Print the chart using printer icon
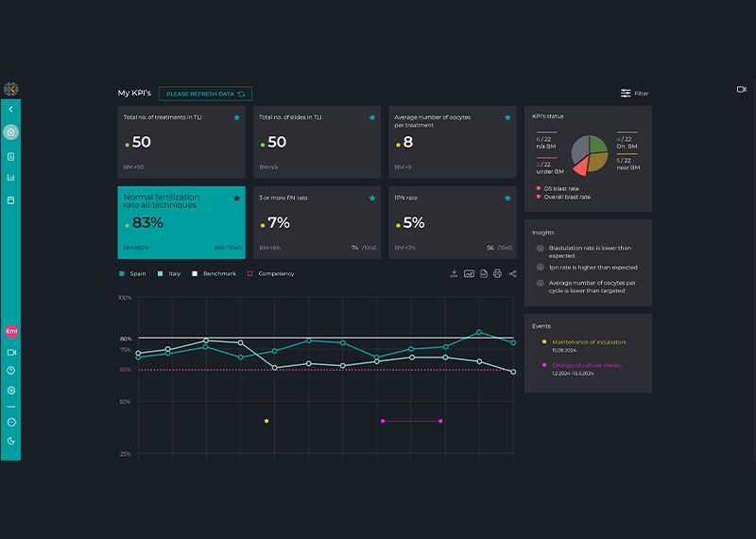This screenshot has height=539, width=756. [498, 273]
